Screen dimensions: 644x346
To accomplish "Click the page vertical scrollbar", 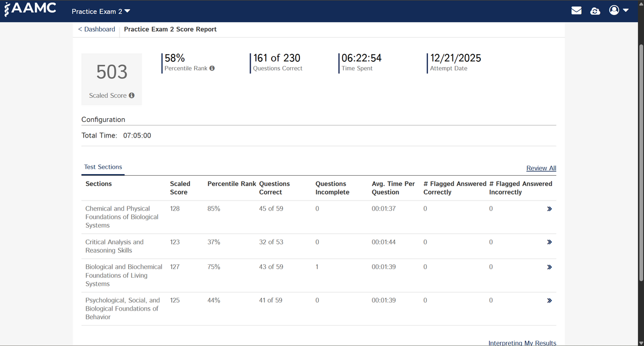I will 640,161.
